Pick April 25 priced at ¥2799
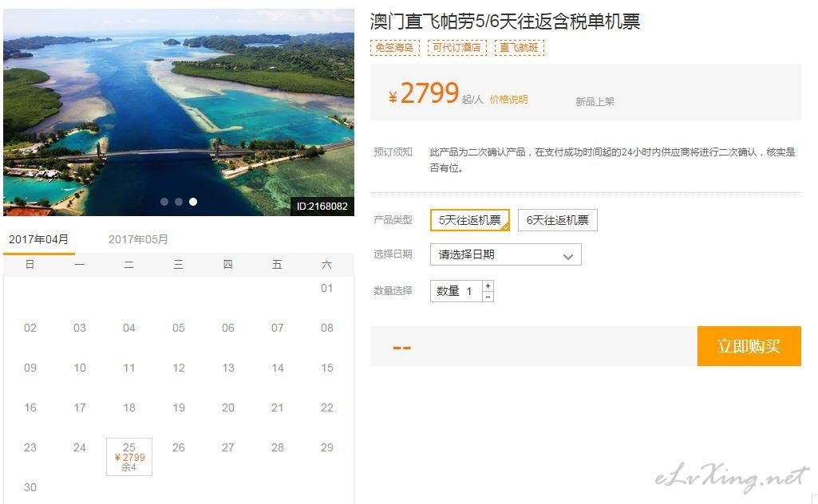This screenshot has width=818, height=504. [x=128, y=457]
